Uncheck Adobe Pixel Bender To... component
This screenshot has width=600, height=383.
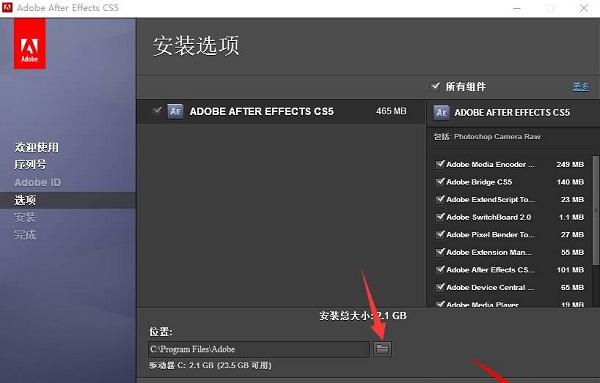pos(440,235)
